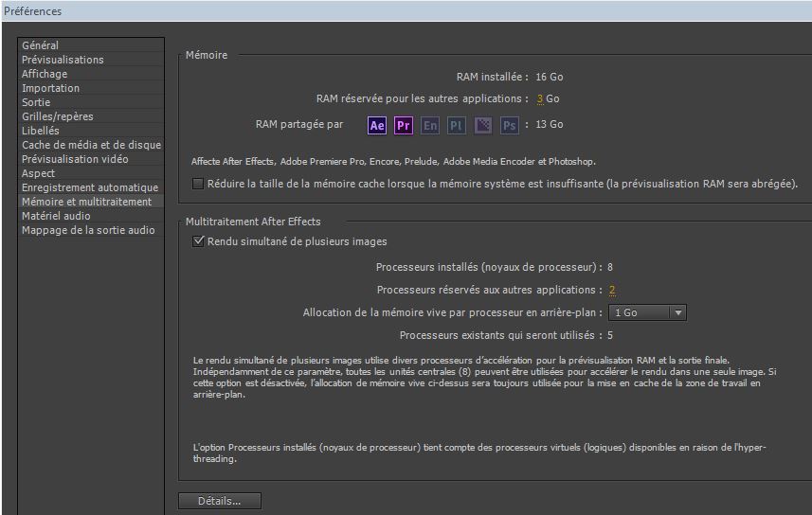Click the Prelude (Pl) icon
Image resolution: width=812 pixels, height=515 pixels.
tap(457, 125)
